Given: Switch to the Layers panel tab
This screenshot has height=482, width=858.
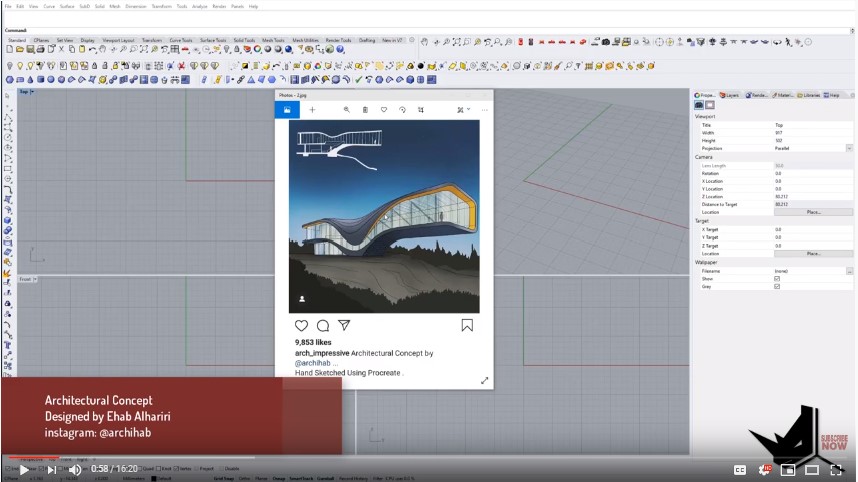Looking at the screenshot, I should 729,95.
